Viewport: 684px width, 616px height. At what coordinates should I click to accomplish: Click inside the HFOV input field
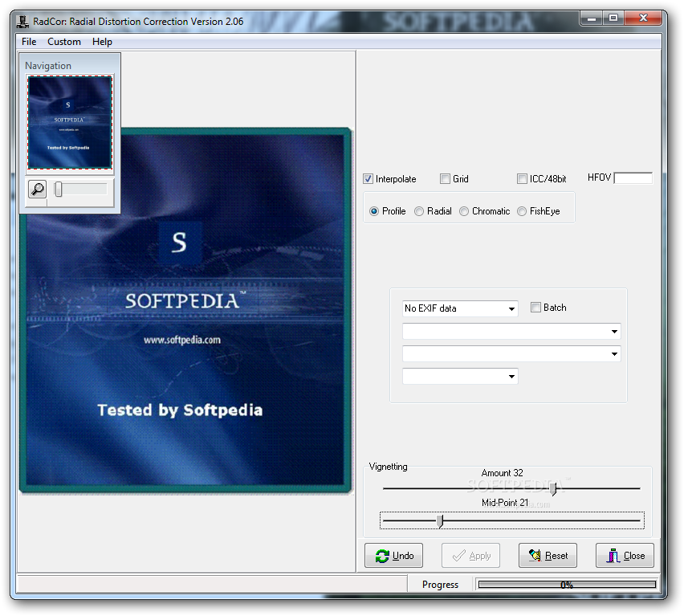[633, 178]
